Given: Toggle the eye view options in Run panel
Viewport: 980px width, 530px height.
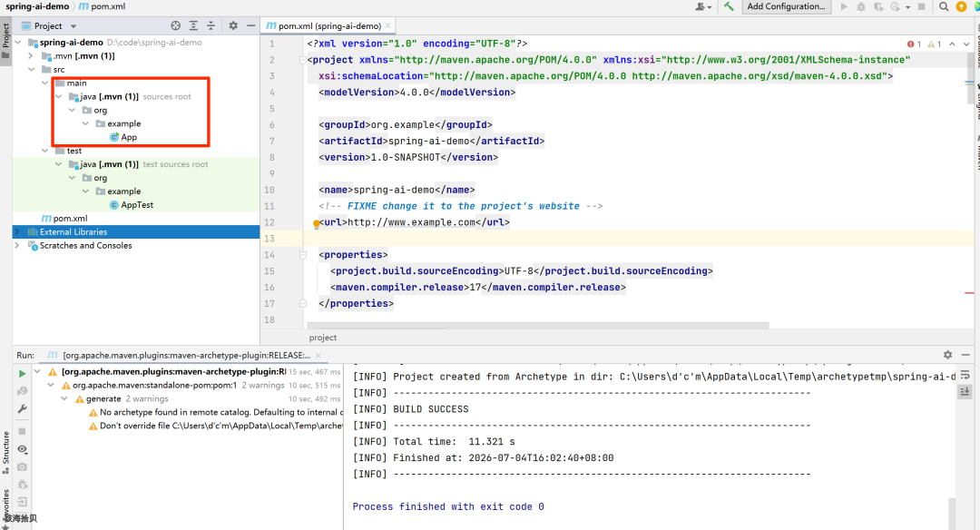Looking at the screenshot, I should tap(23, 449).
